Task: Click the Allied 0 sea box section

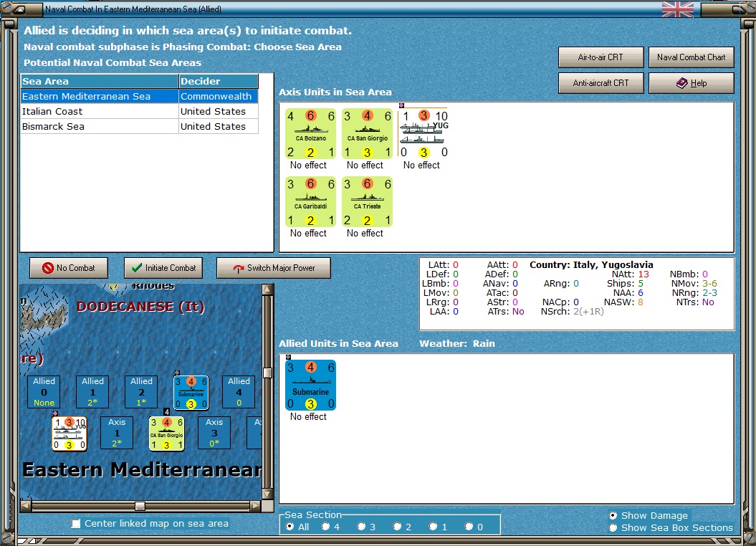Action: point(44,392)
